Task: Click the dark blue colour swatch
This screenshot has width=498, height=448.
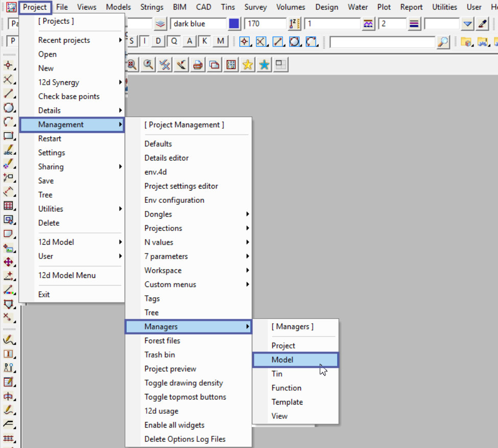Action: [234, 24]
